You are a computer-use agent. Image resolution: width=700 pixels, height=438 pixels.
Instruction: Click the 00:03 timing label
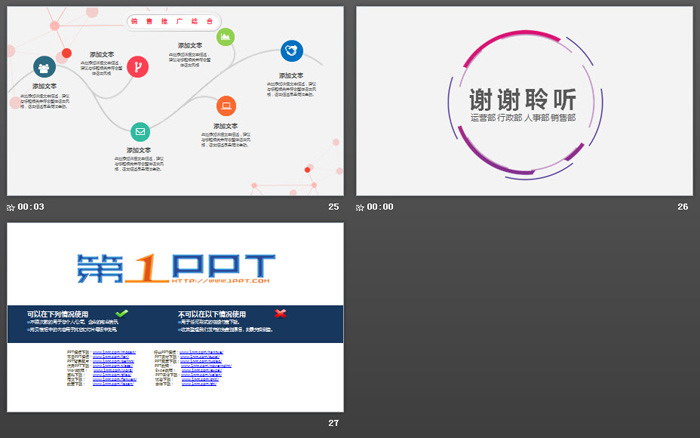tap(31, 207)
